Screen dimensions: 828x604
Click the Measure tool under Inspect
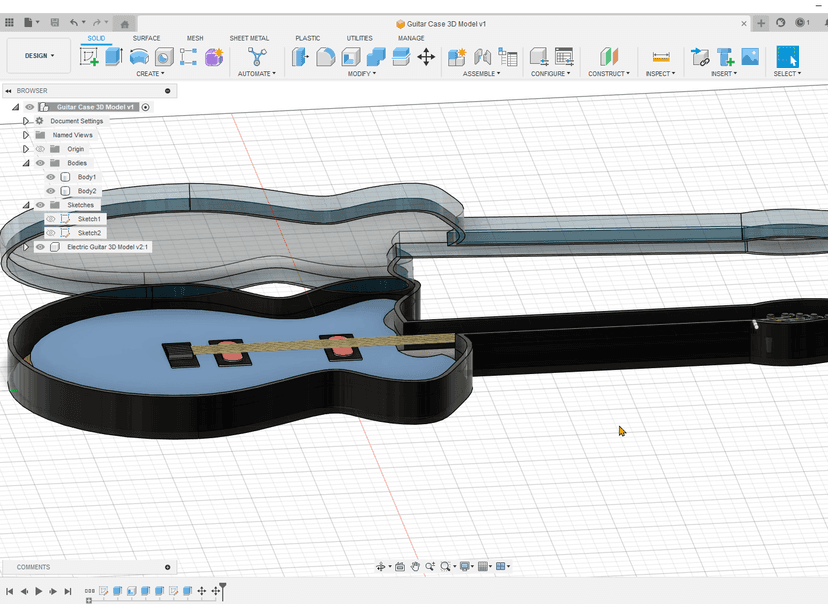(x=660, y=57)
